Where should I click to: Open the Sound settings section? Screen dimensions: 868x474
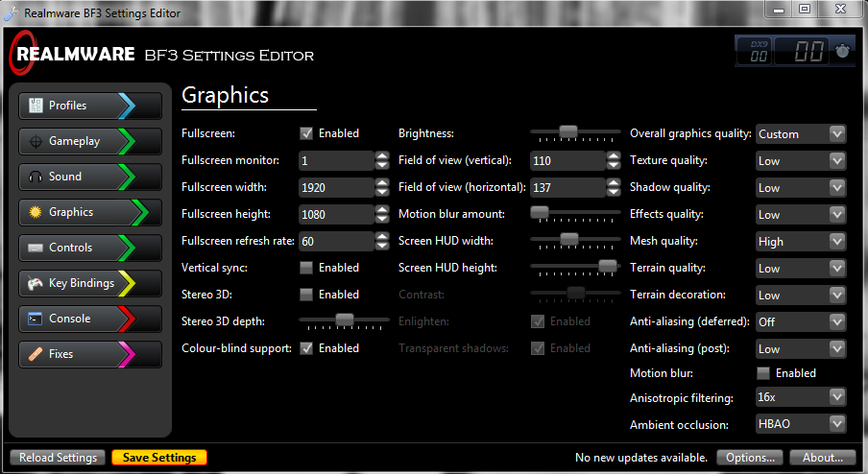[90, 177]
